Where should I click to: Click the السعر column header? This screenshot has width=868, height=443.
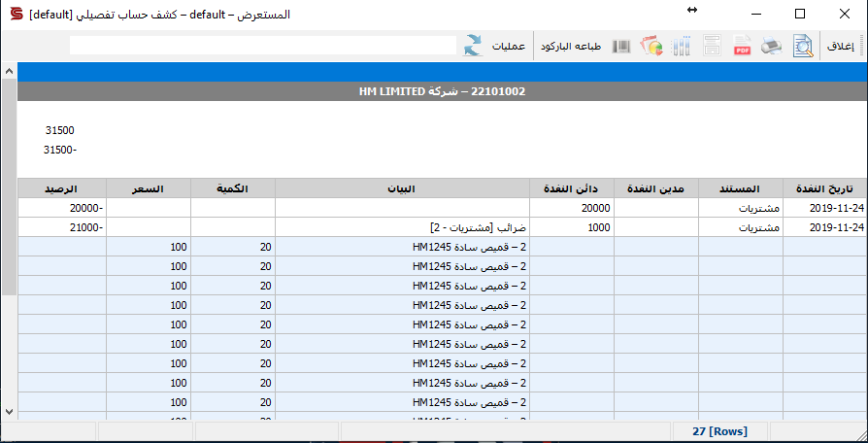149,188
